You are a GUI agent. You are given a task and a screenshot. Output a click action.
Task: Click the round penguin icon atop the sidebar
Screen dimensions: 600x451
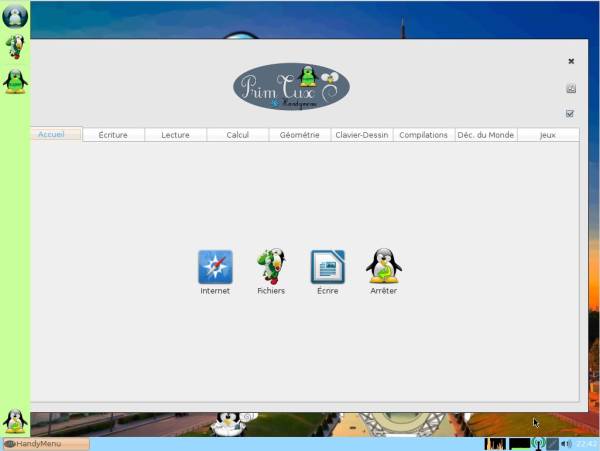(x=15, y=16)
